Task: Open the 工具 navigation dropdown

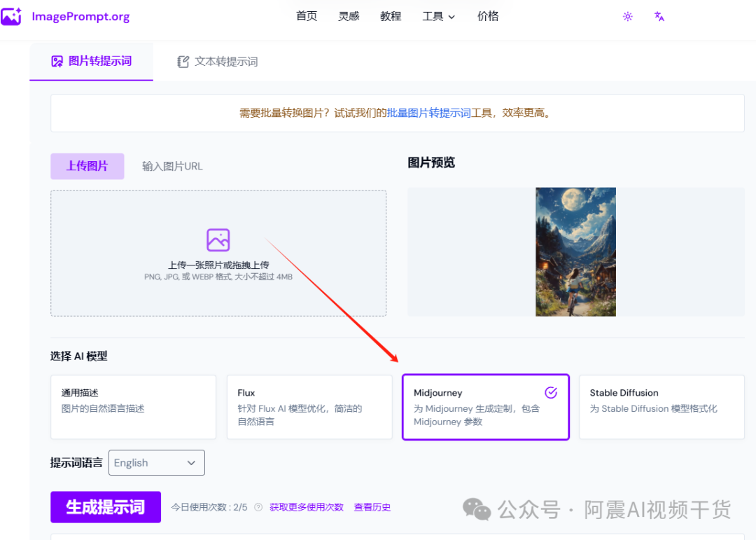Action: tap(437, 16)
